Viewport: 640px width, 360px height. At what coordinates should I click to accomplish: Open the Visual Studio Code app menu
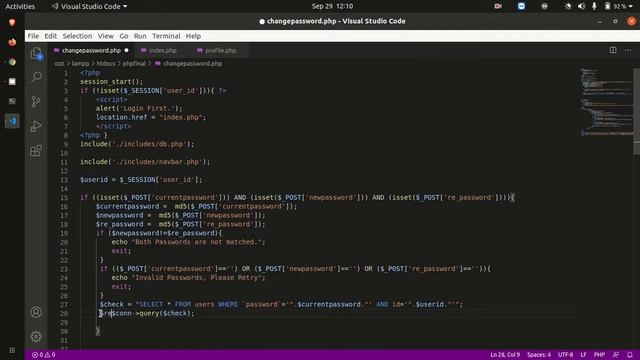(89, 6)
